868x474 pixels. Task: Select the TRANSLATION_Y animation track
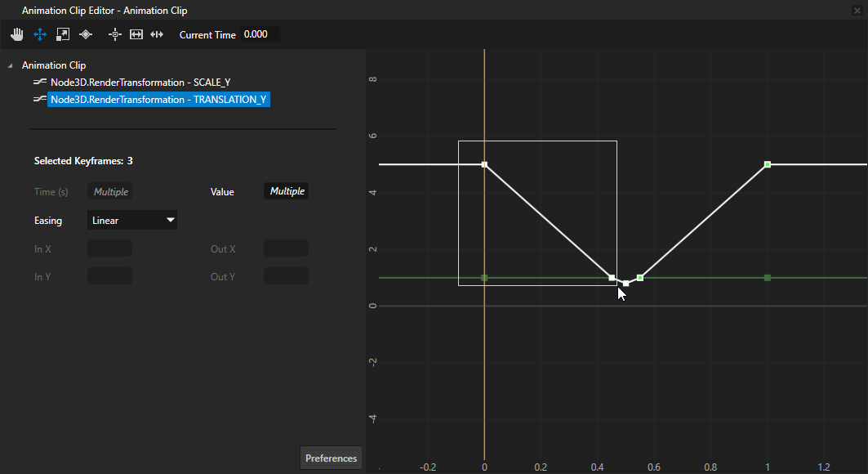coord(158,100)
